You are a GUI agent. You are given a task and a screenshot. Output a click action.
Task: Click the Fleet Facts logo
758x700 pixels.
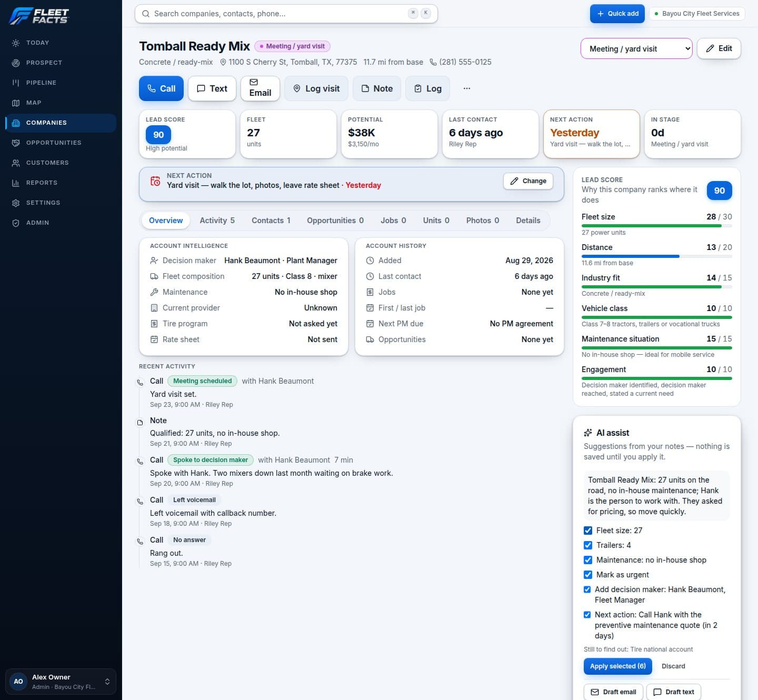click(x=39, y=16)
